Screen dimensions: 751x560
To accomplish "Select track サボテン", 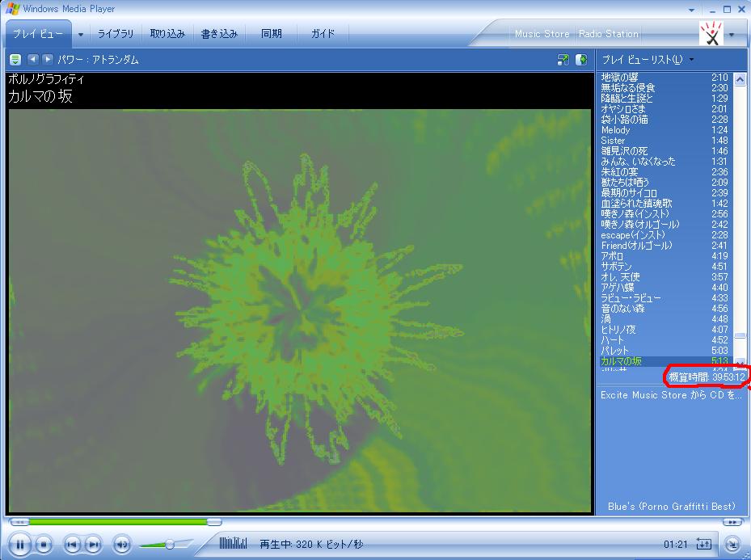I will (665, 267).
